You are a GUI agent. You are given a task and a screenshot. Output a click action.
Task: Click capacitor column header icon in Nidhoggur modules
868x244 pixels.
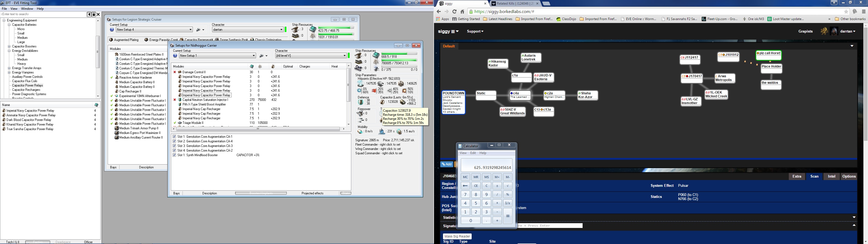click(x=273, y=66)
